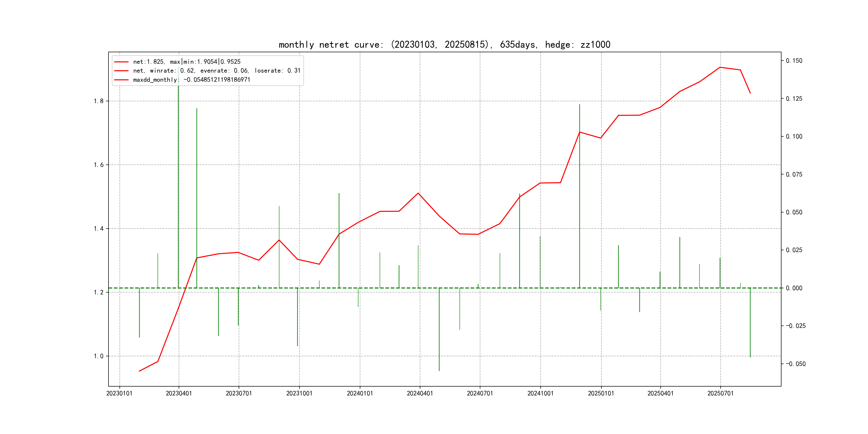Screen dimensions: 868x434
Task: Click the red curve's final endpoint
Action: pyautogui.click(x=750, y=93)
